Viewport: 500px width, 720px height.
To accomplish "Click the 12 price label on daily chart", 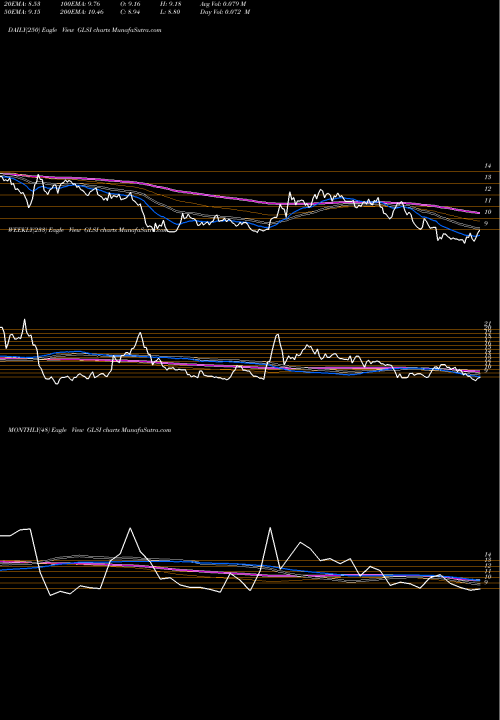I will [x=488, y=189].
